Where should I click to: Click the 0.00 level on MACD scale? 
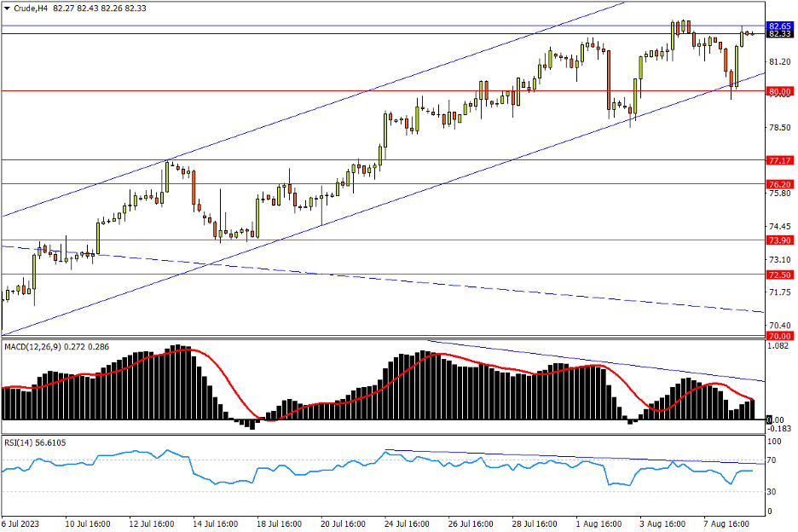[x=778, y=419]
